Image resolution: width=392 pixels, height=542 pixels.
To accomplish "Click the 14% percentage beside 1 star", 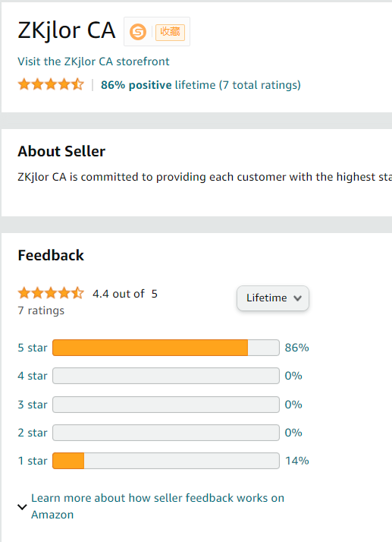I will click(x=296, y=461).
